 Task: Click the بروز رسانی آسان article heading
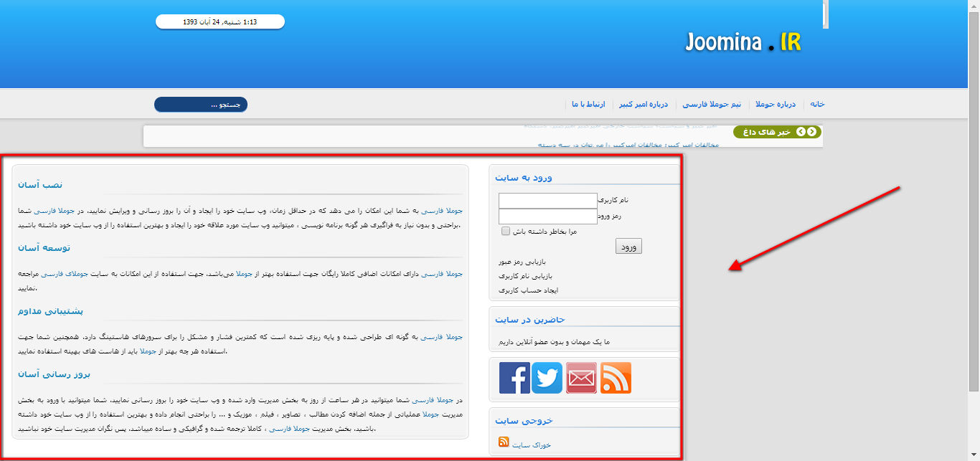tap(55, 374)
